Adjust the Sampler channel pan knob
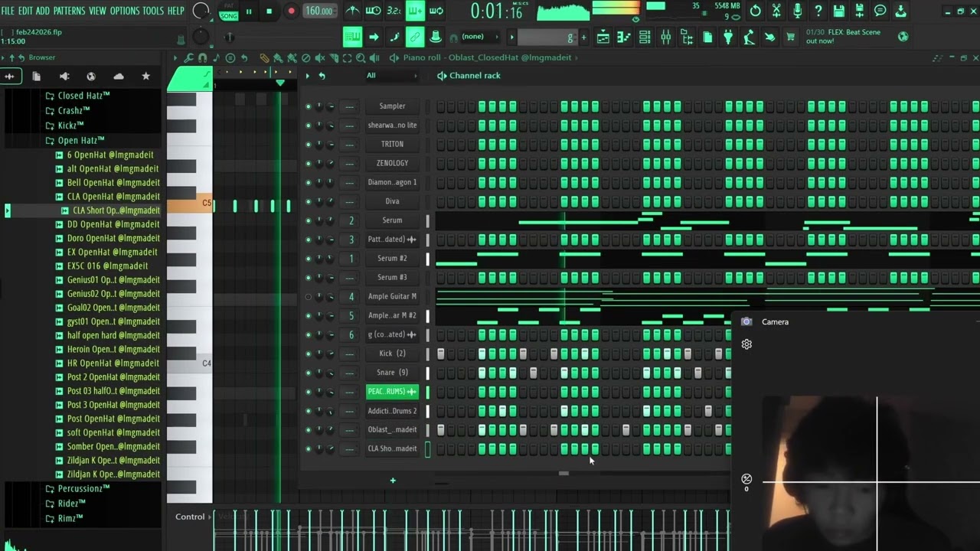Viewport: 980px width, 551px height. 318,106
